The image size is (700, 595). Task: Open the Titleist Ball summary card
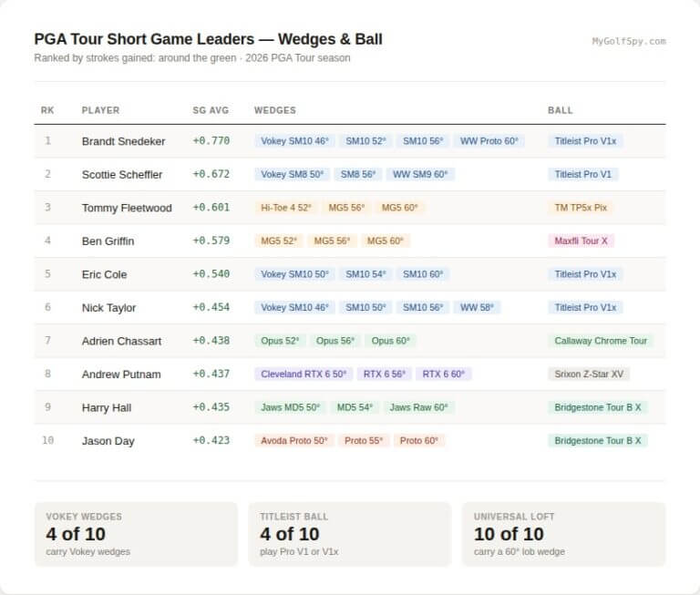point(350,534)
